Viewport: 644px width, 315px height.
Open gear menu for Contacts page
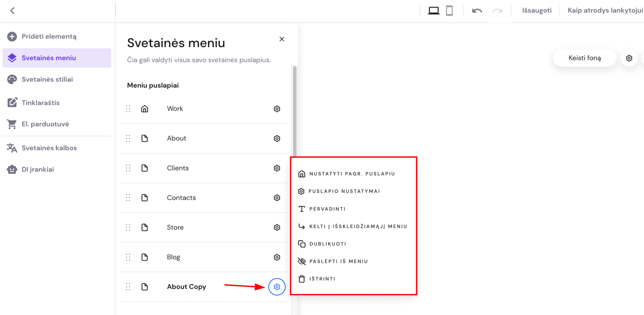tap(277, 198)
